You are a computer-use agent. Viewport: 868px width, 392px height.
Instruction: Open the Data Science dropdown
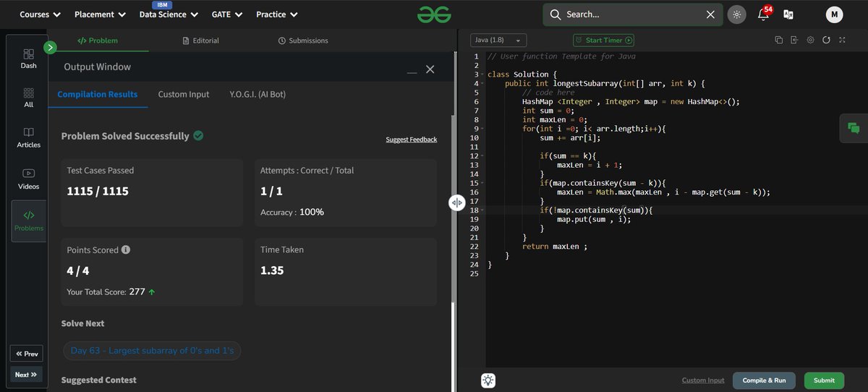click(169, 14)
